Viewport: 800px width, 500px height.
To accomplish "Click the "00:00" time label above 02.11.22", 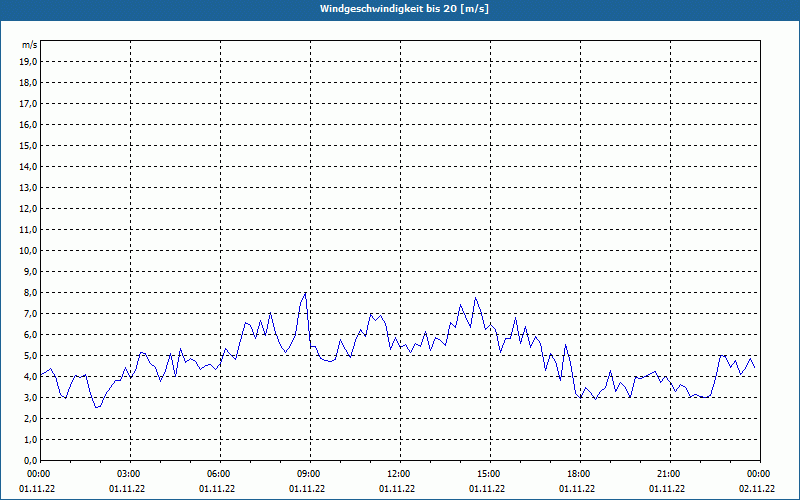I will (x=758, y=474).
